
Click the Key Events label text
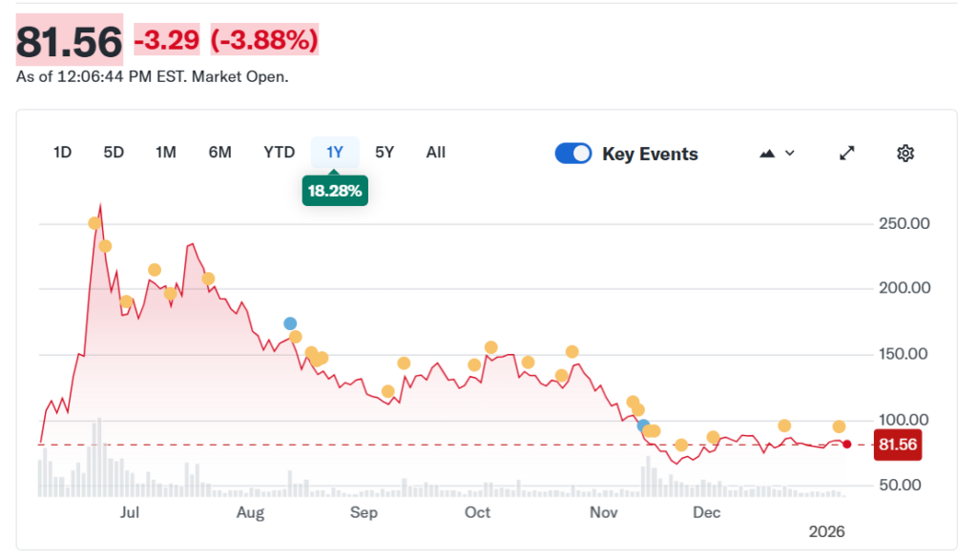[x=650, y=155]
